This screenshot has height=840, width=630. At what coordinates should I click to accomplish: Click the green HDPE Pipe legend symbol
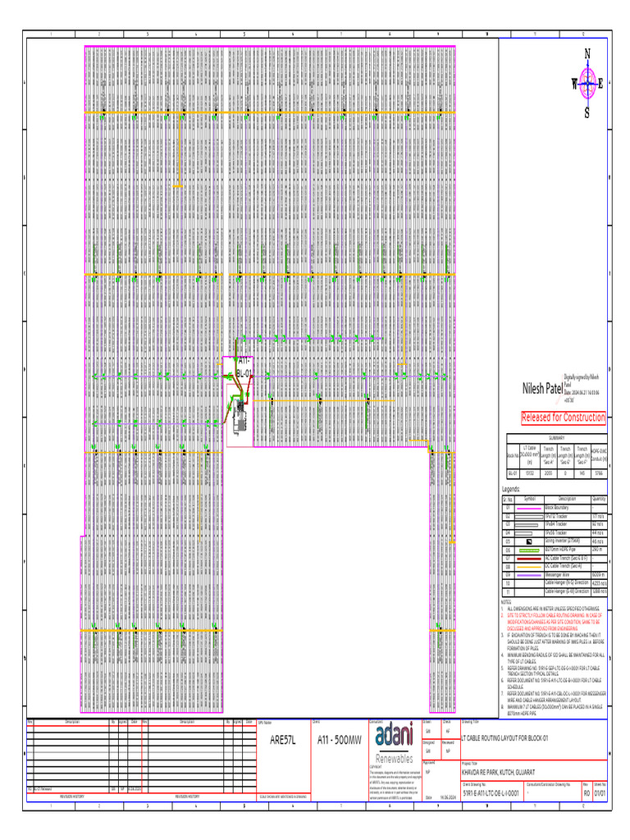(529, 550)
